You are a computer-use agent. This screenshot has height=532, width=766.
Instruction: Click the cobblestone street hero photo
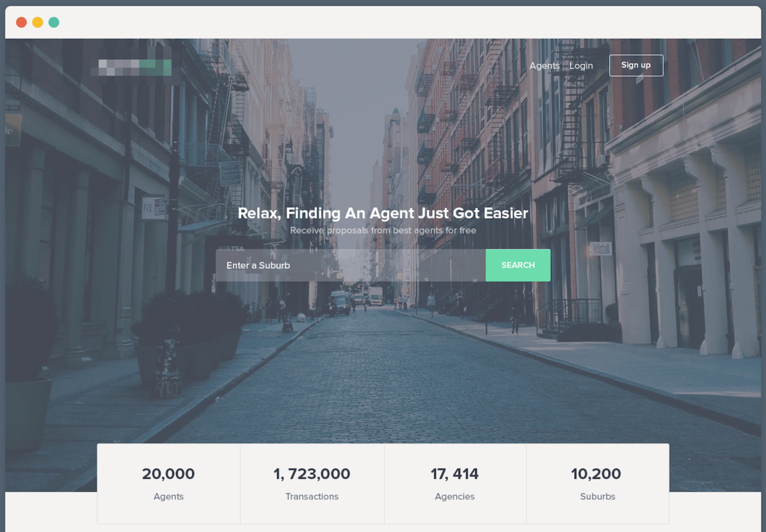pos(383,366)
